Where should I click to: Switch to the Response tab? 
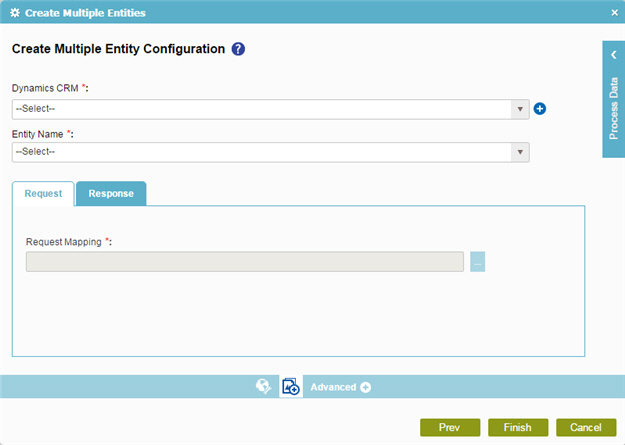coord(111,194)
